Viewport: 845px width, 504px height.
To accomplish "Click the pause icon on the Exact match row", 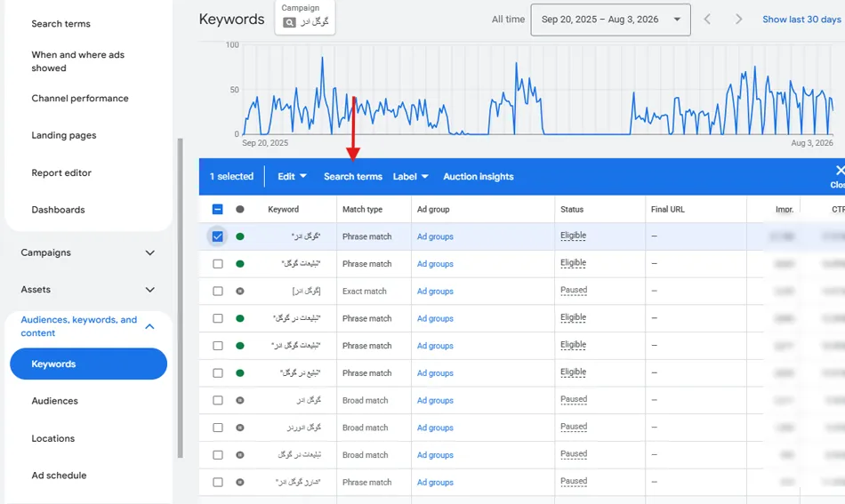I will point(240,291).
